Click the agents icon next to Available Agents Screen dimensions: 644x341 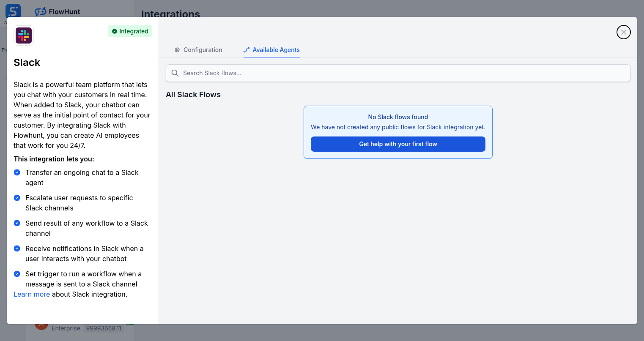pyautogui.click(x=247, y=49)
